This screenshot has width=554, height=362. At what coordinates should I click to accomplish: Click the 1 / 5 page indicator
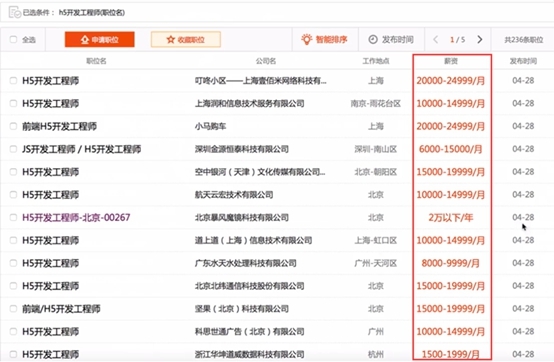tap(457, 40)
